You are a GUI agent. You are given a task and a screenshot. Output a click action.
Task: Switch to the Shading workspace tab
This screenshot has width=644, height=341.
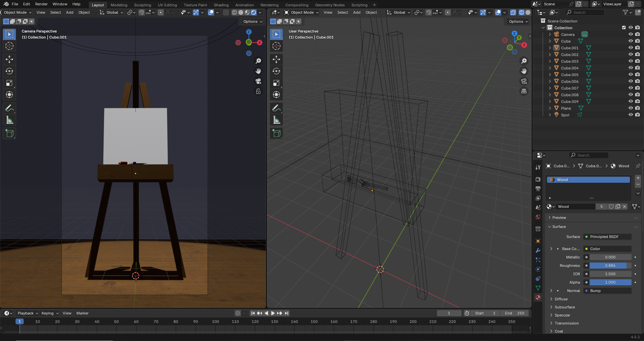tap(221, 5)
